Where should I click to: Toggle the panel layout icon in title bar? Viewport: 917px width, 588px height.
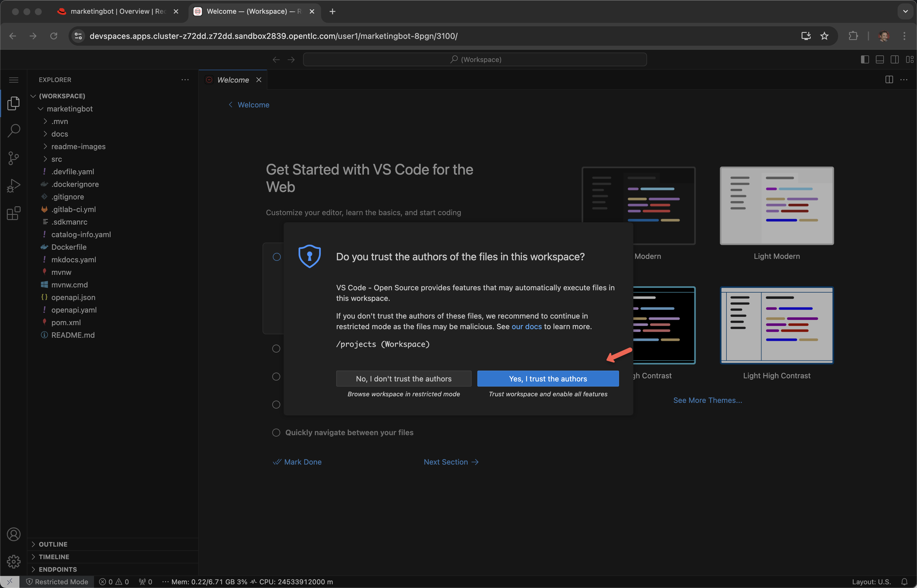[880, 59]
